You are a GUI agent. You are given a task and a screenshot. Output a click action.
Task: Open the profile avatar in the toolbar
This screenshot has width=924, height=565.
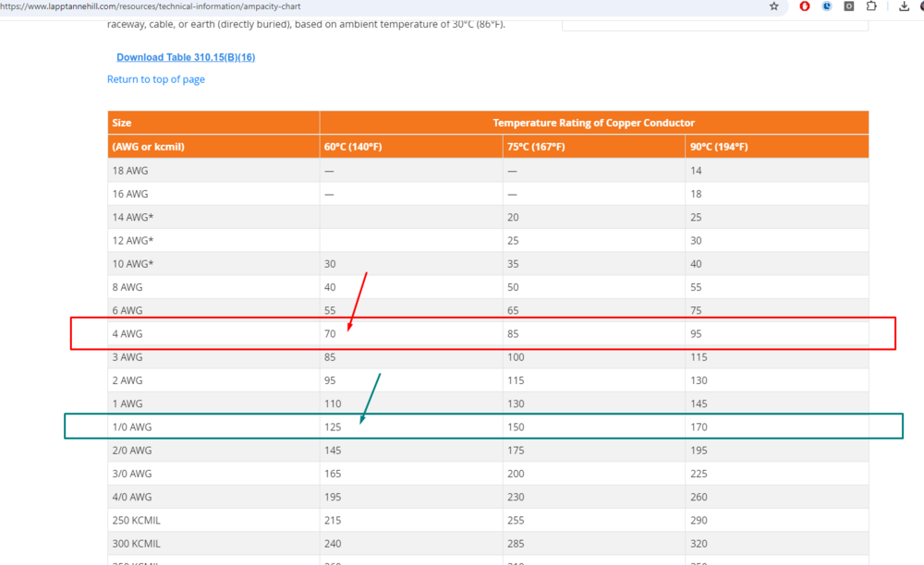click(x=921, y=6)
